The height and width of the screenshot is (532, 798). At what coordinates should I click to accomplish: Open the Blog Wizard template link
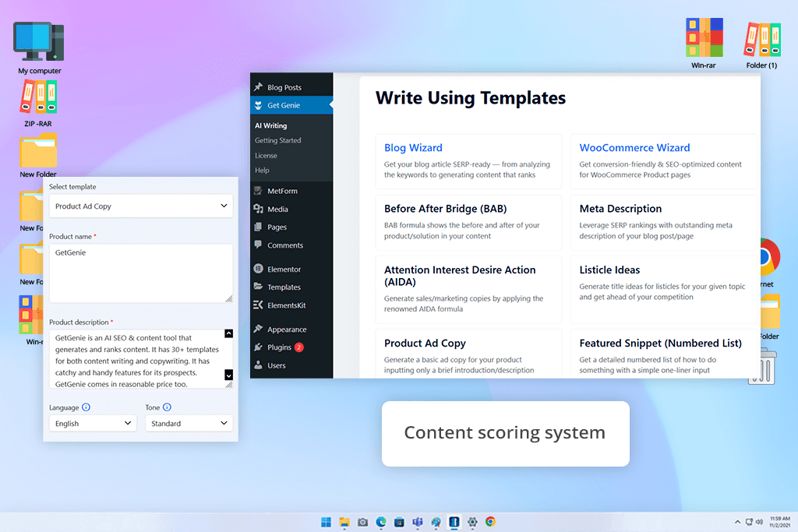click(x=413, y=148)
